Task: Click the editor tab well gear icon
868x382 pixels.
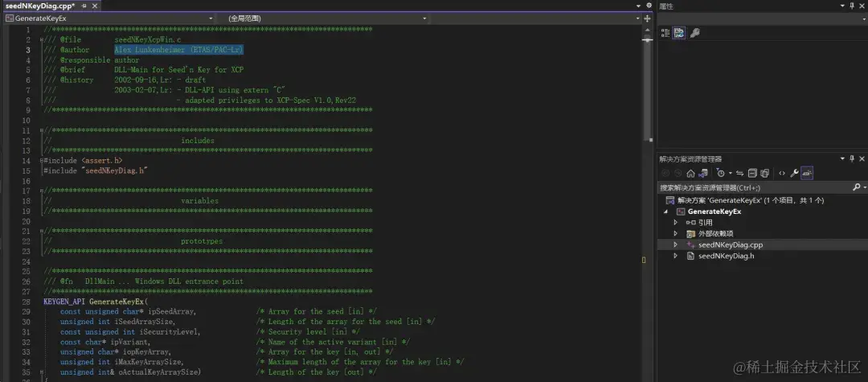Action: pos(649,6)
